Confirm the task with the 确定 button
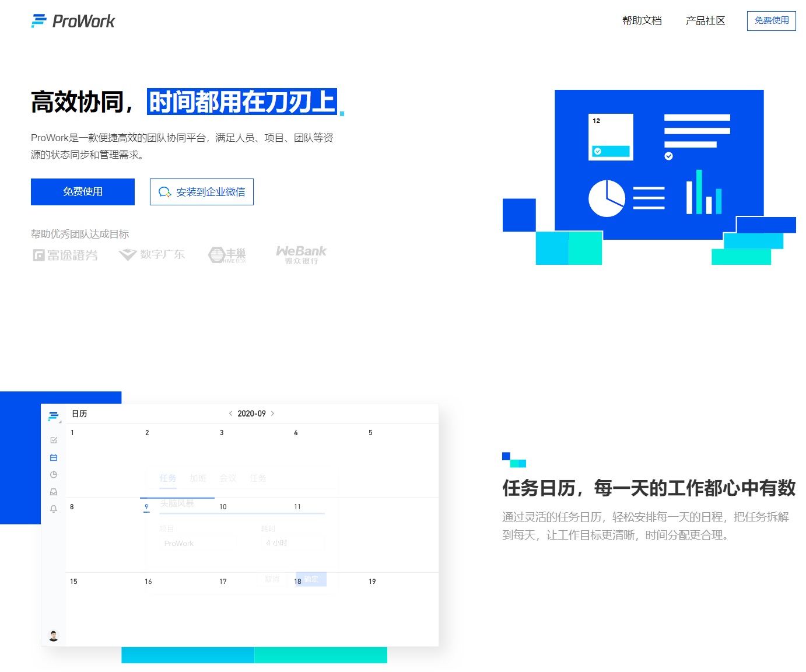Image resolution: width=806 pixels, height=672 pixels. coord(311,579)
